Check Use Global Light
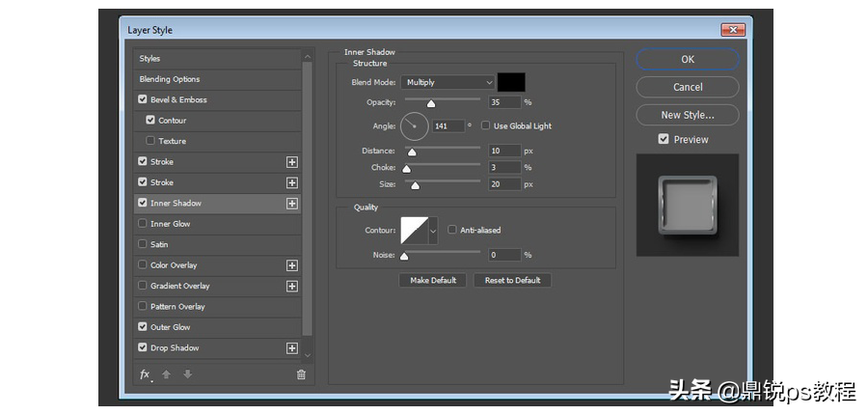Screen dimensions: 868x415 pyautogui.click(x=485, y=125)
